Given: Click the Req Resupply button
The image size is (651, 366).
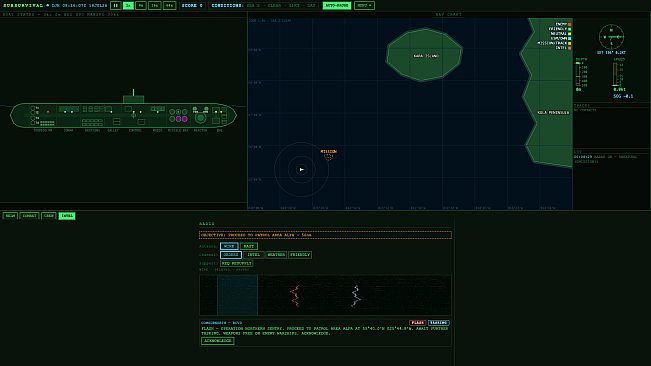Looking at the screenshot, I should pyautogui.click(x=236, y=264).
